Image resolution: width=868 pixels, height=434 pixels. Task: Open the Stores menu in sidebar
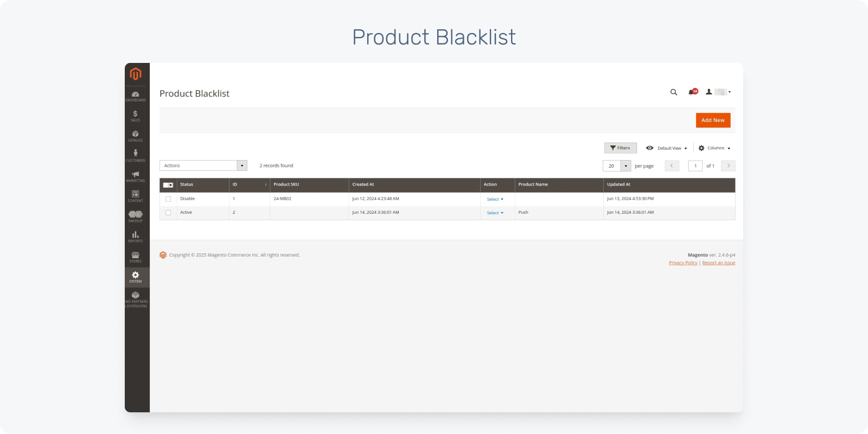(x=136, y=257)
